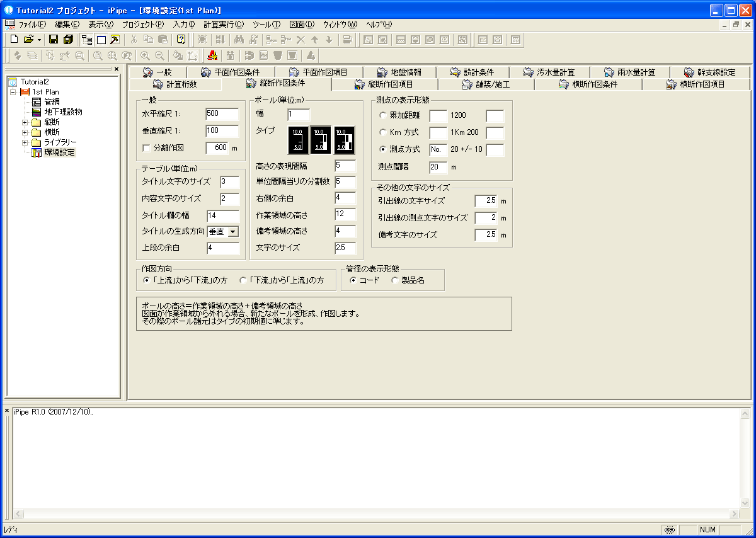Select the Km 方式 radio button
Screen dimensions: 756x538
tap(383, 132)
